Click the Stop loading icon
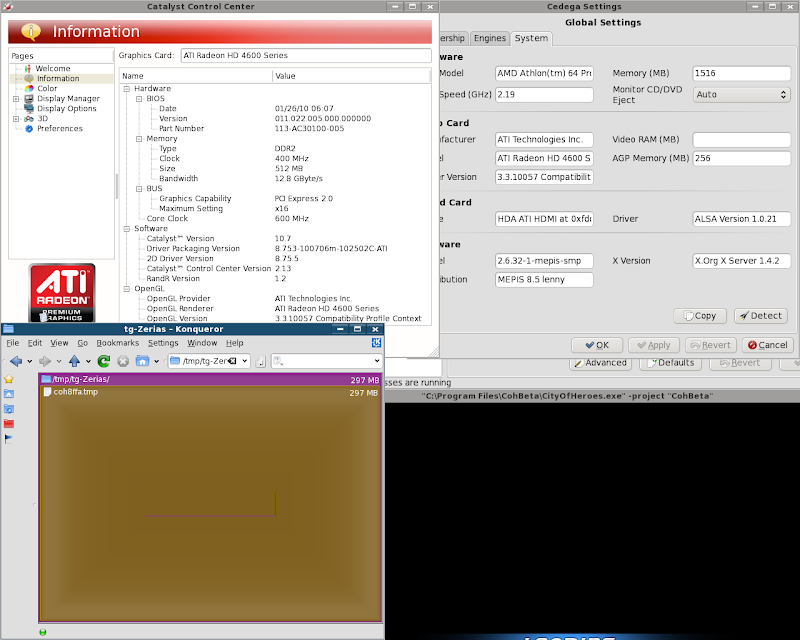Viewport: 800px width, 640px height. (123, 361)
